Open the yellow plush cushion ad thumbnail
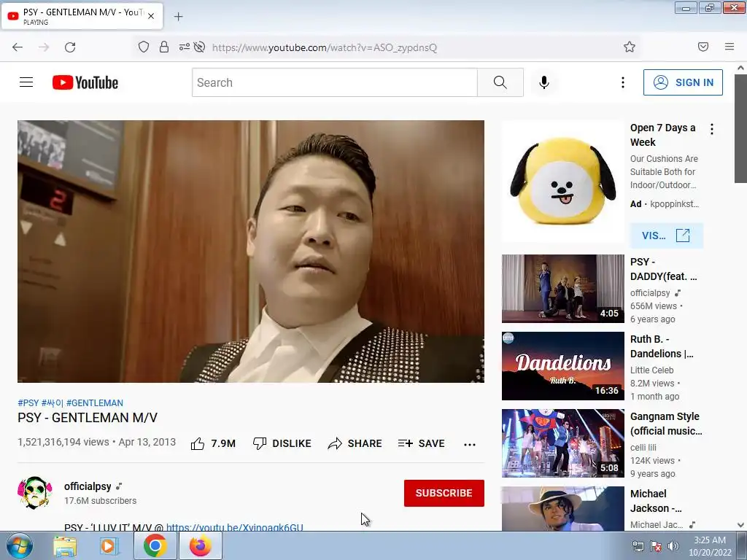The width and height of the screenshot is (747, 560). tap(562, 181)
